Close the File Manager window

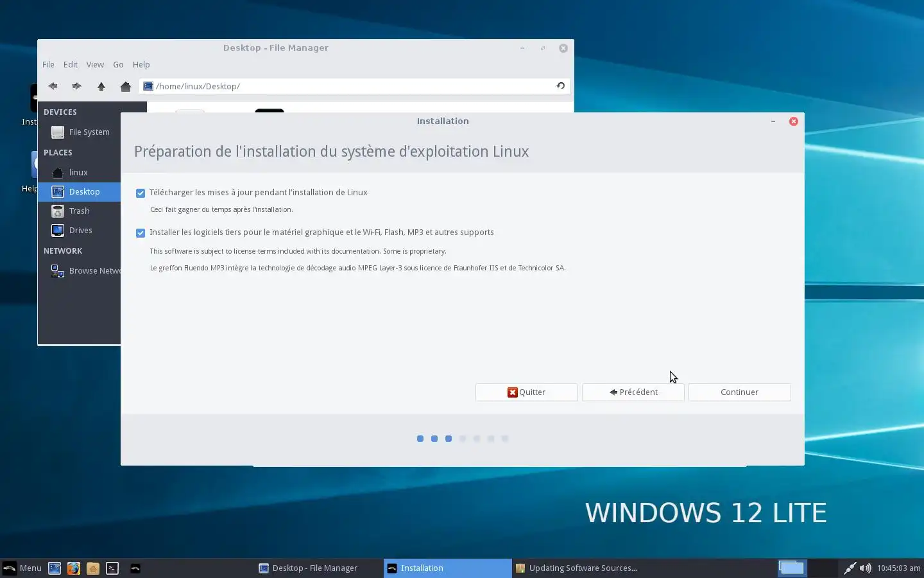click(563, 48)
